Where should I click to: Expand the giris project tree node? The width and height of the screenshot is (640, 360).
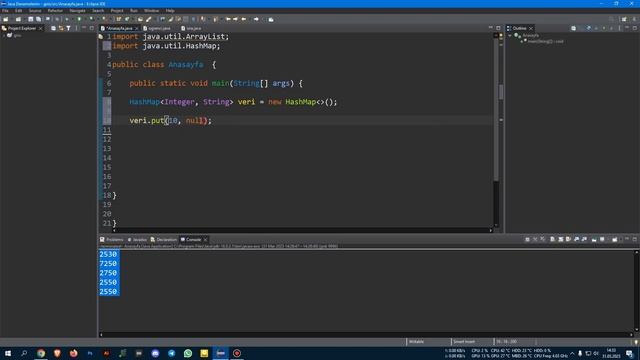[x=4, y=36]
